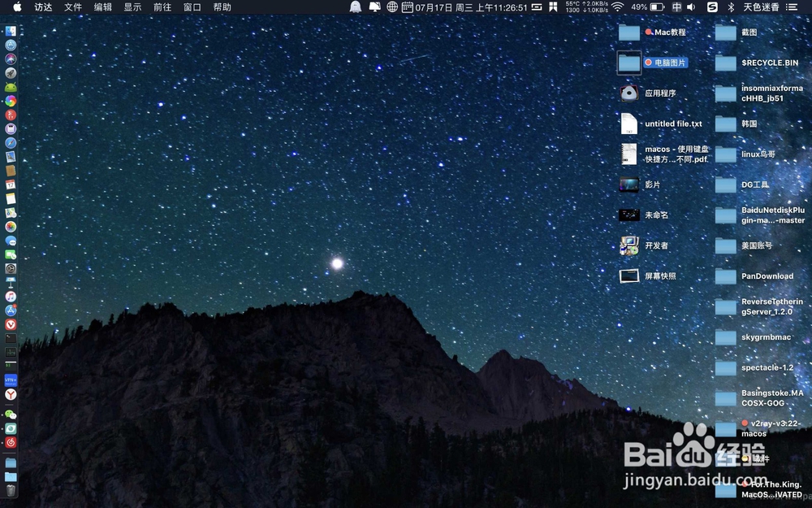Click the Bluetooth icon in menu bar
The height and width of the screenshot is (508, 812).
click(732, 7)
